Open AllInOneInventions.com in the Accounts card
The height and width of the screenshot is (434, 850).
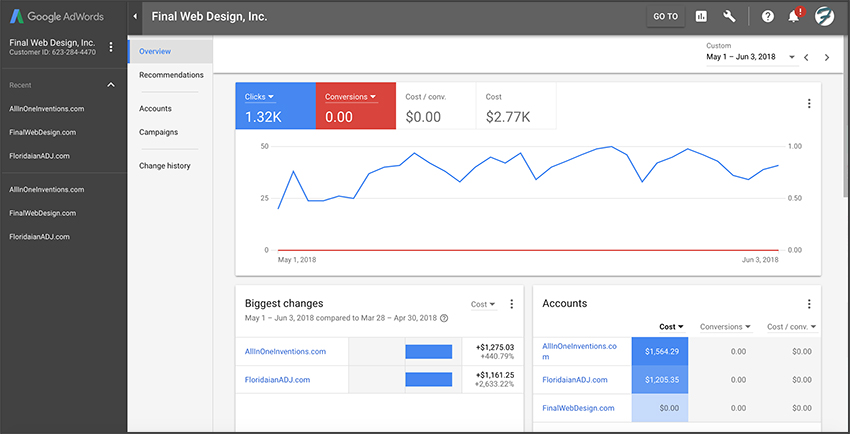tap(579, 351)
